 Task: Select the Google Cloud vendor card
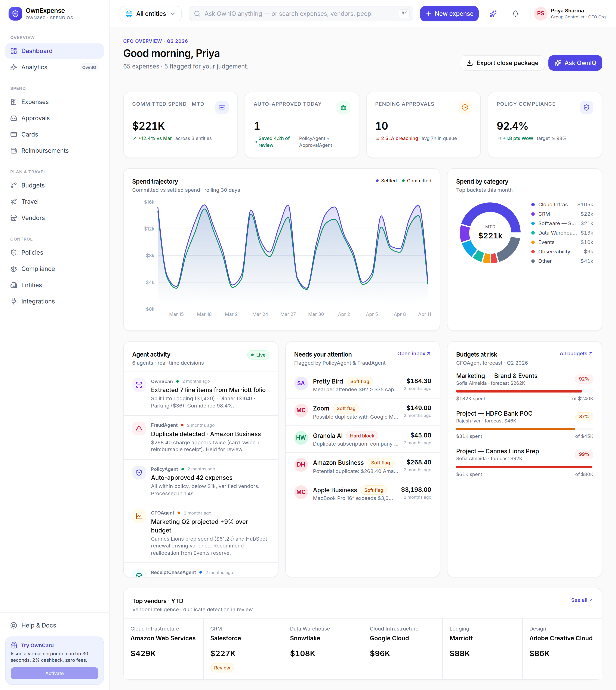coord(403,649)
